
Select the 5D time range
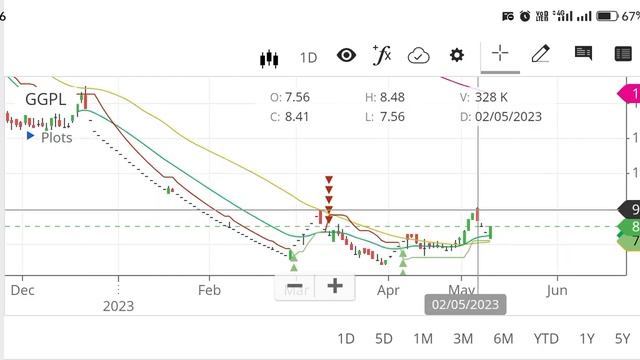click(384, 339)
